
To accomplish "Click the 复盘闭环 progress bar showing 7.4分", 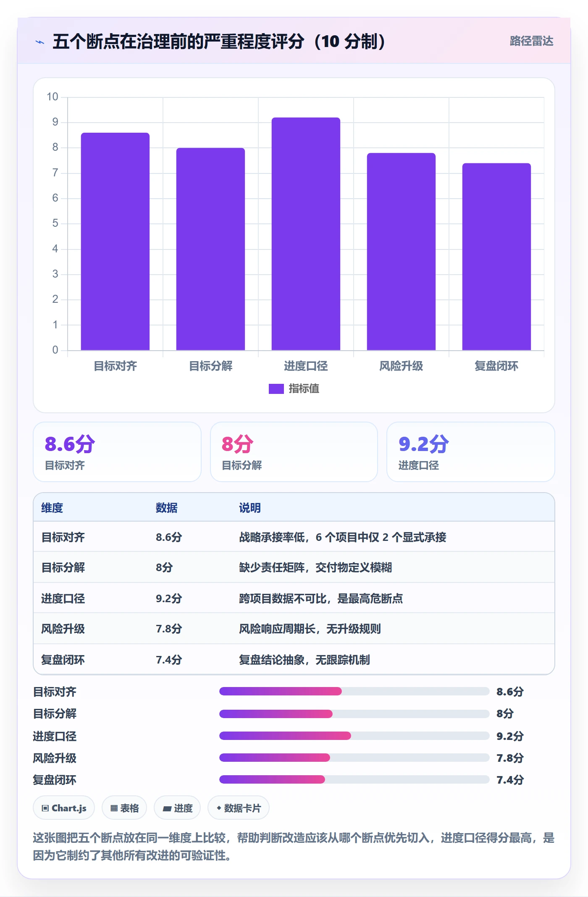I will tap(354, 779).
